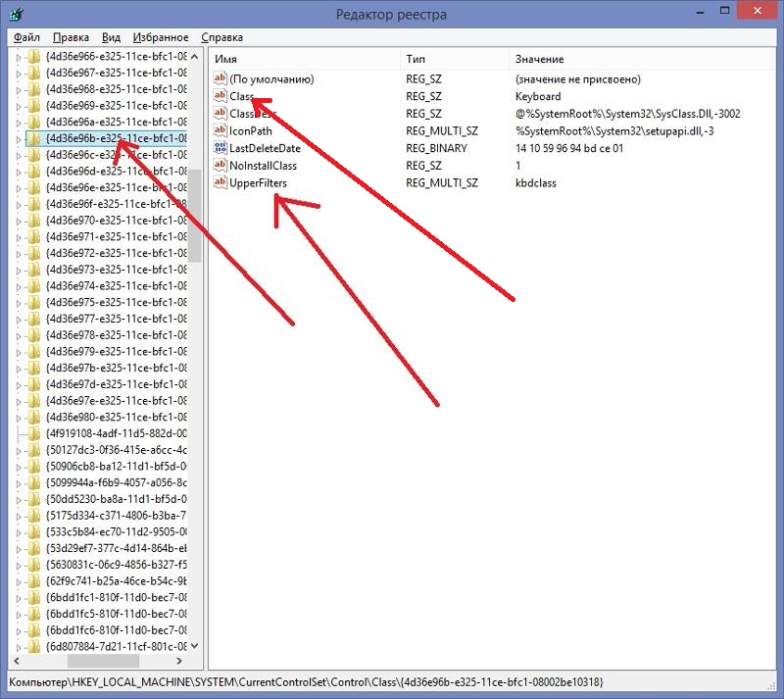
Task: Click the string icon of the Class value
Action: coord(220,96)
